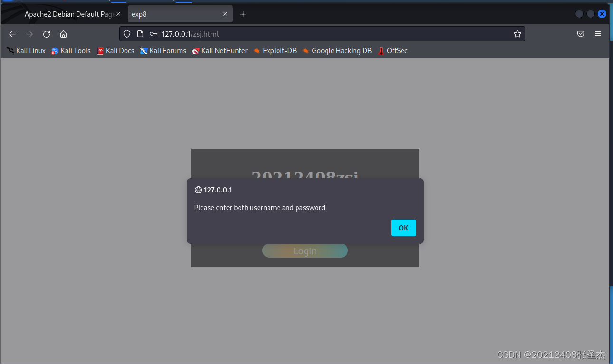
Task: Open the Kali Linux bookmark
Action: click(26, 51)
